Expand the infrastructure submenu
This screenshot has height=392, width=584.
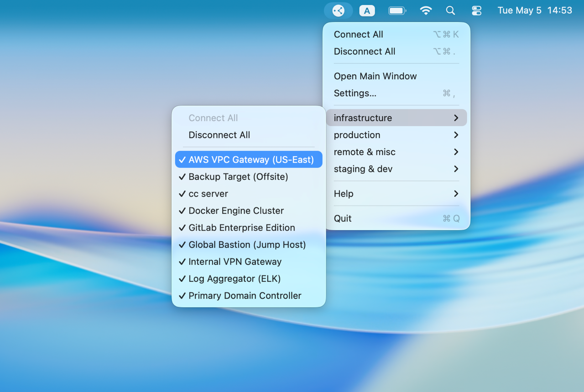(x=396, y=118)
